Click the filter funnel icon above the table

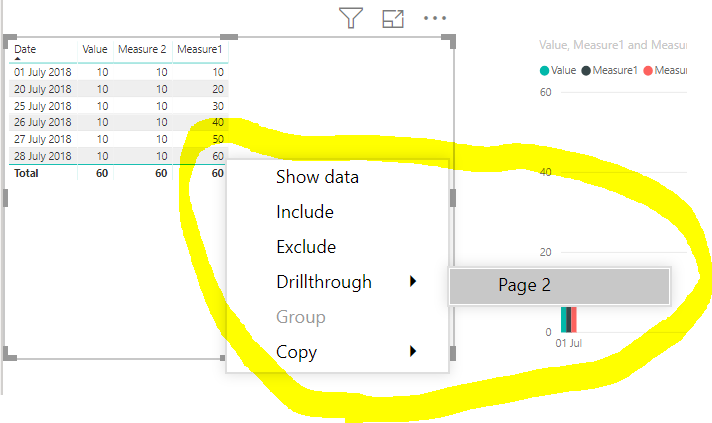click(x=351, y=18)
